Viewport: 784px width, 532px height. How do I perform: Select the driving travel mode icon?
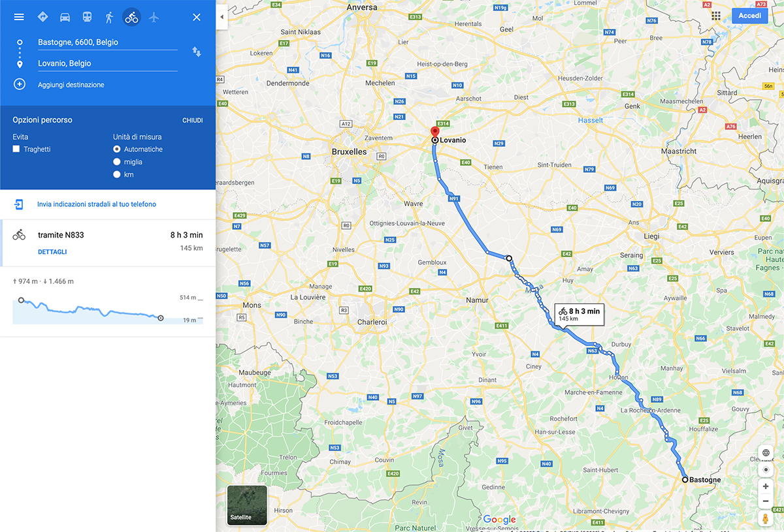[65, 17]
